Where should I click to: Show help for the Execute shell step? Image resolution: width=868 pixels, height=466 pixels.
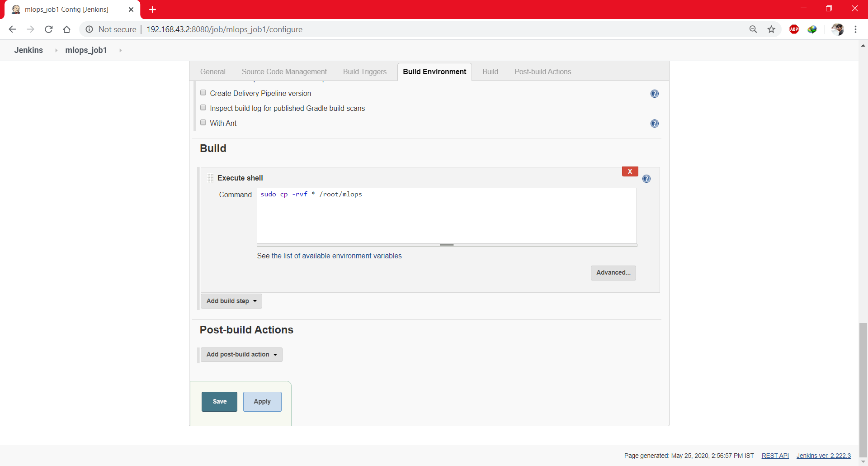pos(646,178)
